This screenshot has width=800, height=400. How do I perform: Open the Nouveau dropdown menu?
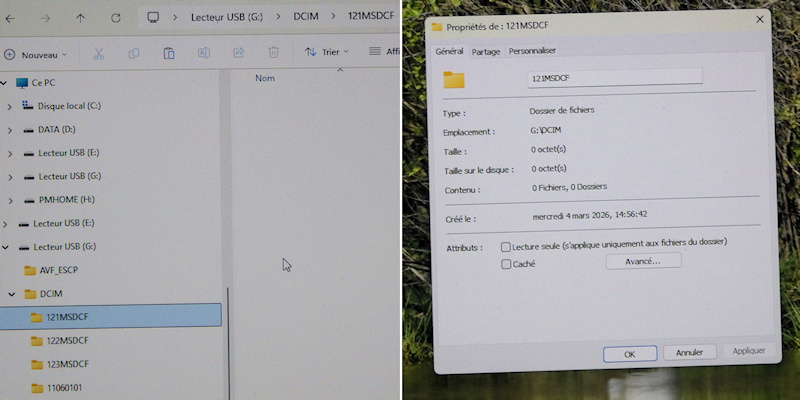click(x=37, y=54)
